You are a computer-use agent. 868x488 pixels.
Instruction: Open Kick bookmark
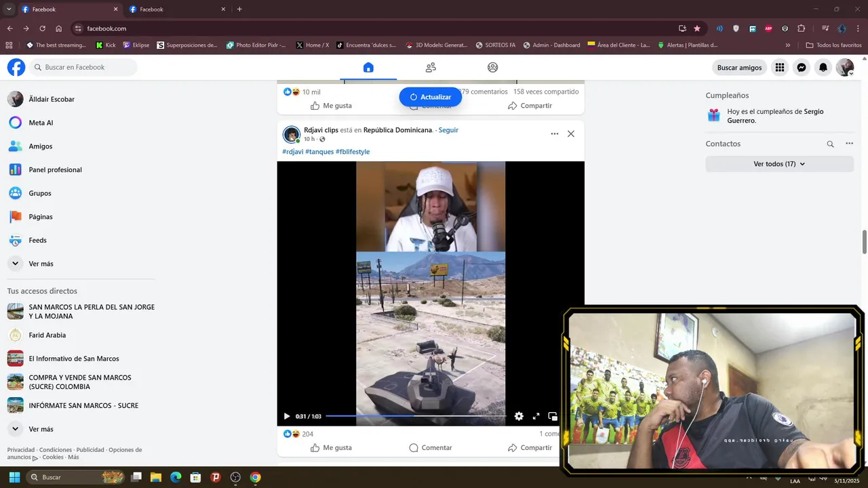(106, 45)
